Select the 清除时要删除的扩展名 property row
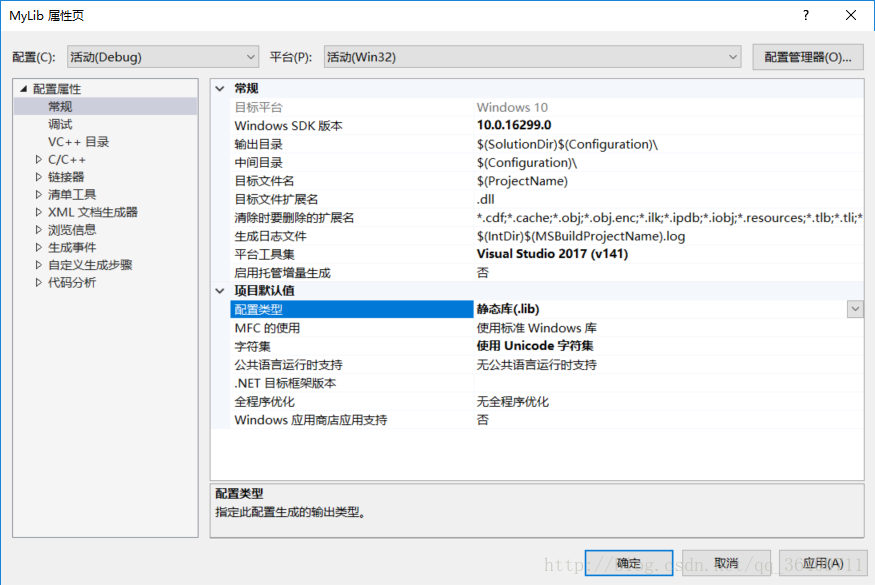Viewport: 875px width, 585px height. click(547, 218)
